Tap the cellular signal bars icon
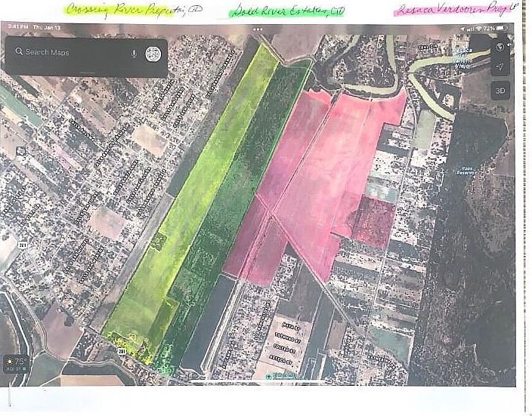 click(x=471, y=29)
